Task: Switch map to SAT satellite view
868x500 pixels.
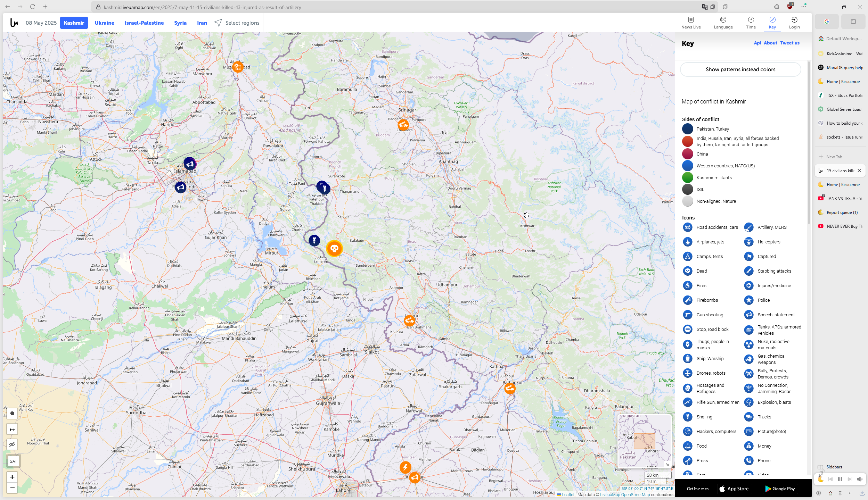Action: point(14,461)
